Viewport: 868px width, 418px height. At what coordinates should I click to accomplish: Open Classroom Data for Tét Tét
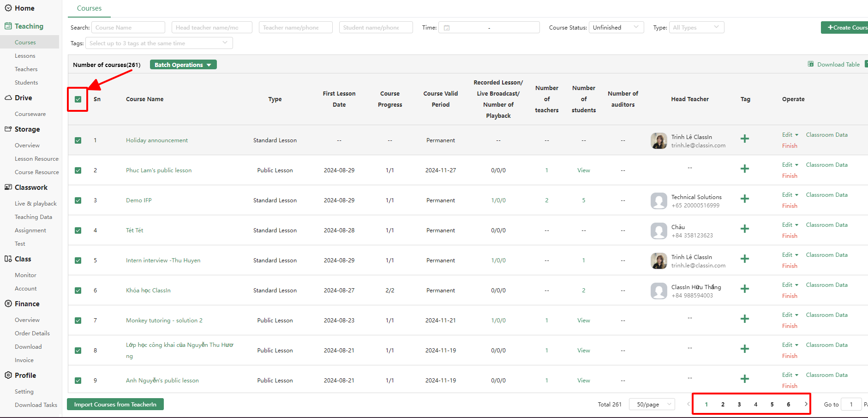coord(826,225)
